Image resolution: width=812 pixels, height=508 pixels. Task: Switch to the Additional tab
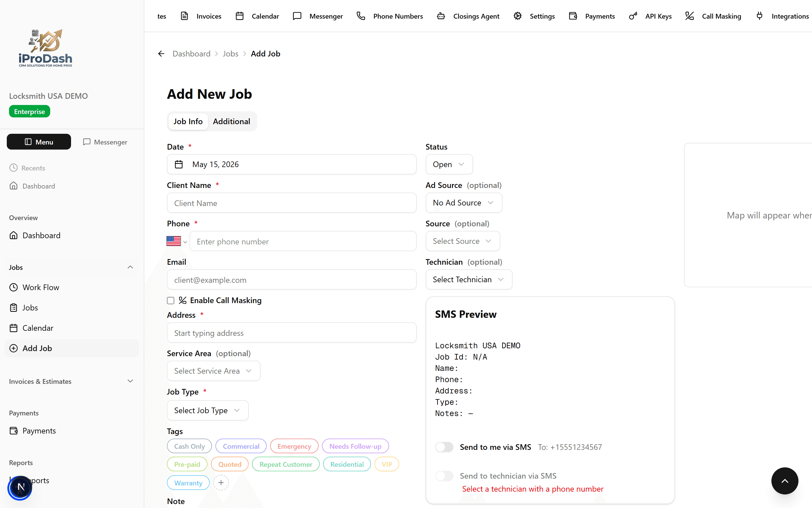231,121
